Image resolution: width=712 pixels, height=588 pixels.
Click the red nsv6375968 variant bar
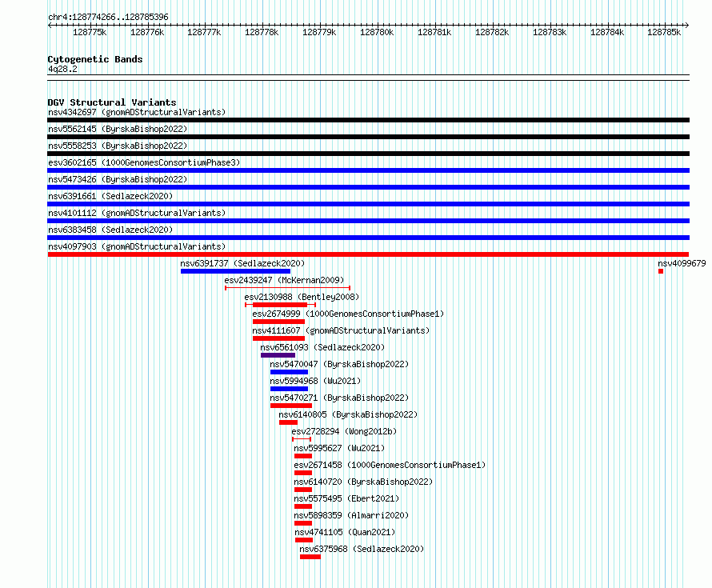310,557
